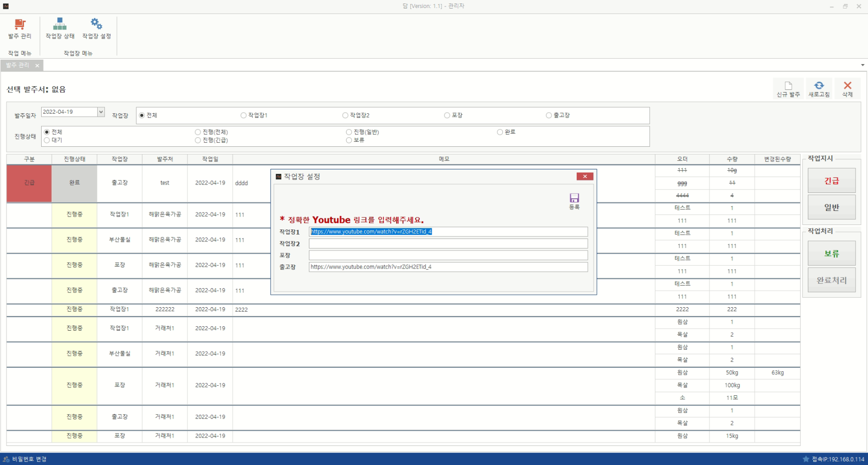Save settings with the 등록 disk icon

[574, 198]
